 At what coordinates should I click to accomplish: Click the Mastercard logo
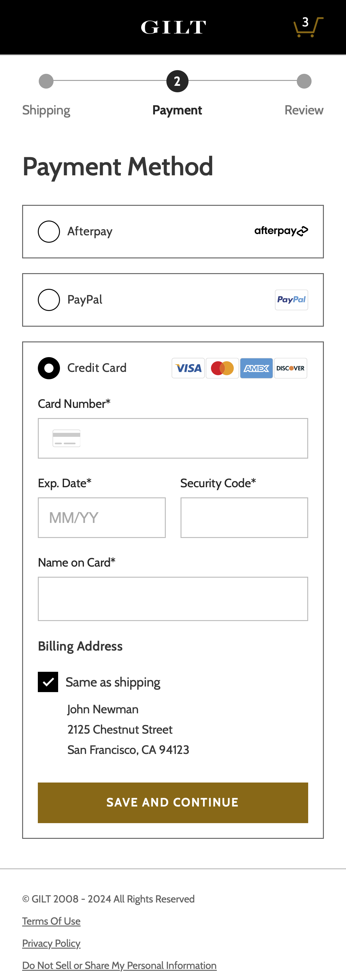point(222,368)
